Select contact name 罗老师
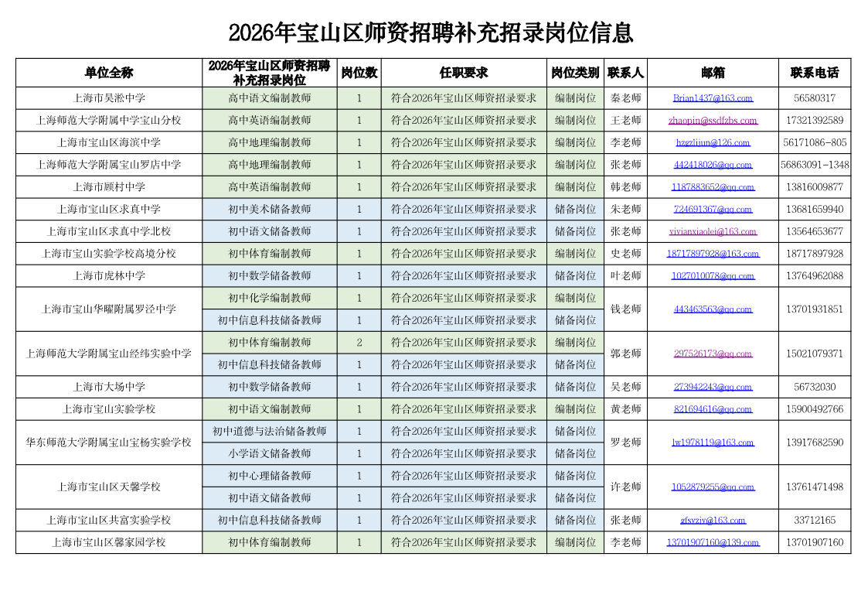Image resolution: width=868 pixels, height=591 pixels. click(x=625, y=442)
